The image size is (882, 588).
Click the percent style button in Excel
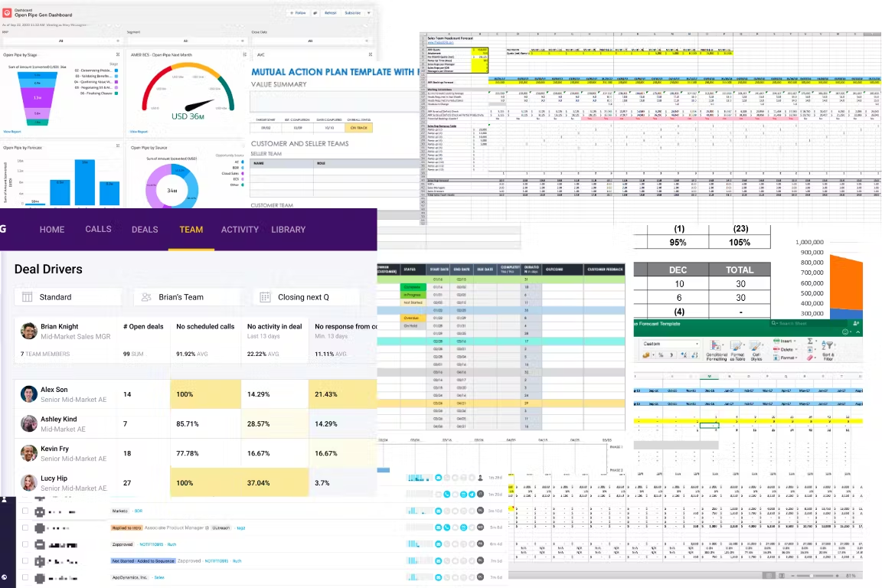[661, 355]
